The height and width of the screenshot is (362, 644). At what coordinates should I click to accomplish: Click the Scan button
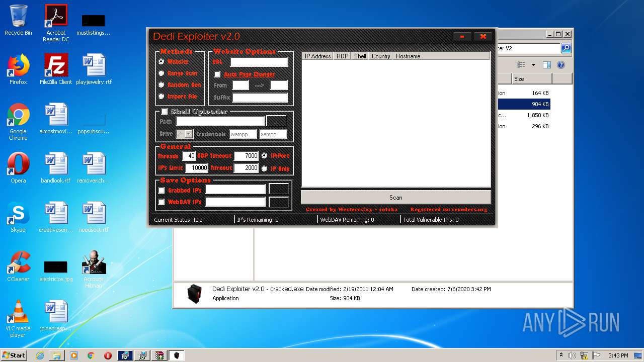pyautogui.click(x=396, y=198)
